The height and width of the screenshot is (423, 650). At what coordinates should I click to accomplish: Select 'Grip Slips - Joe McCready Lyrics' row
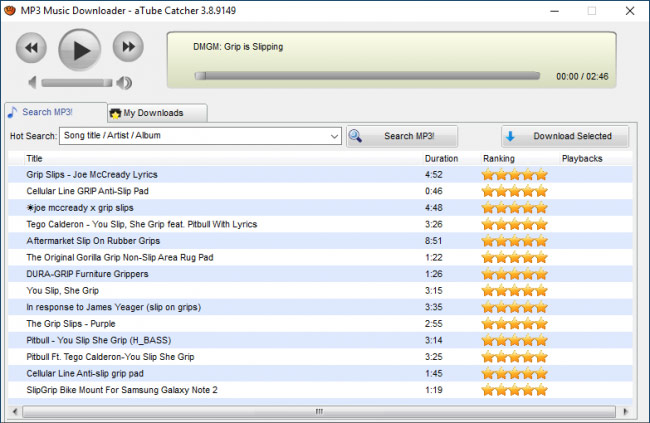(x=320, y=175)
